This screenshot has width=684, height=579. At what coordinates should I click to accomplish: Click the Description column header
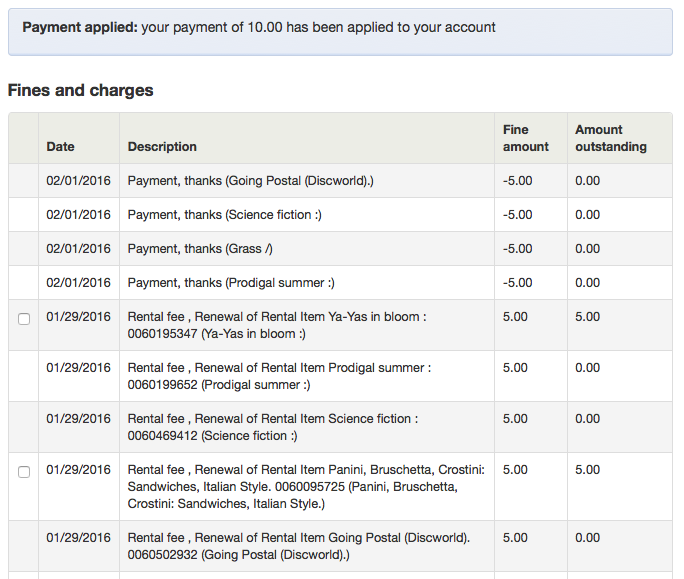pyautogui.click(x=162, y=147)
